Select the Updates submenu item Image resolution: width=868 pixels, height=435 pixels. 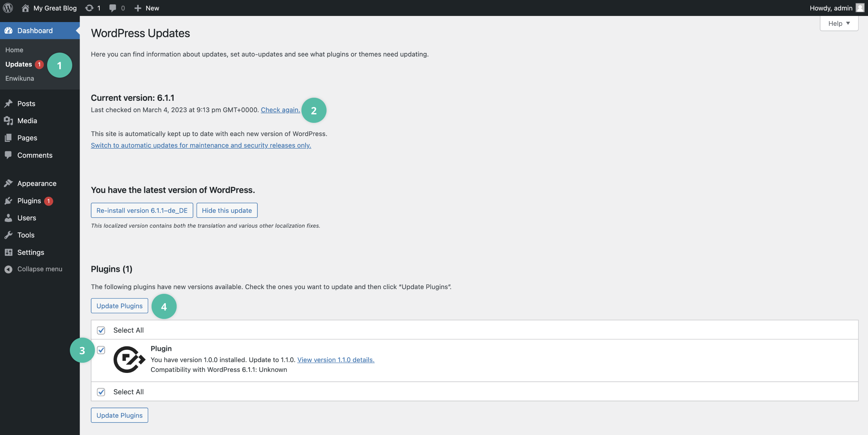coord(19,64)
